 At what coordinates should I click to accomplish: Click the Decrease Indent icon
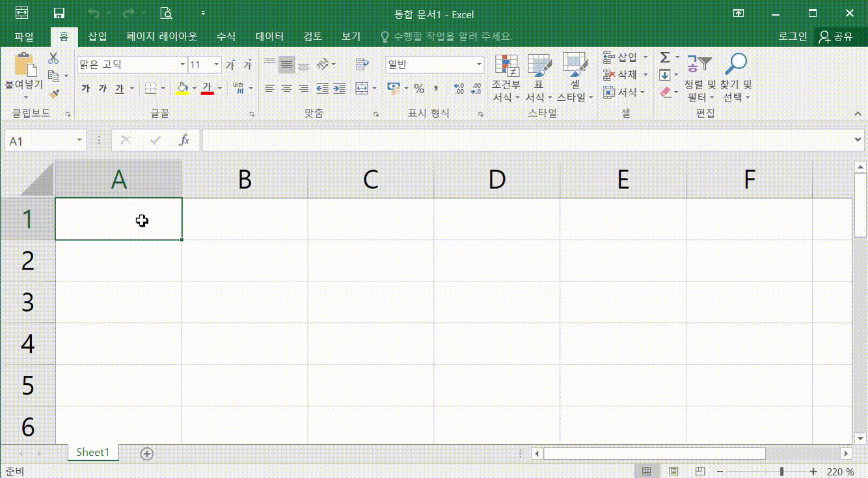pos(322,89)
